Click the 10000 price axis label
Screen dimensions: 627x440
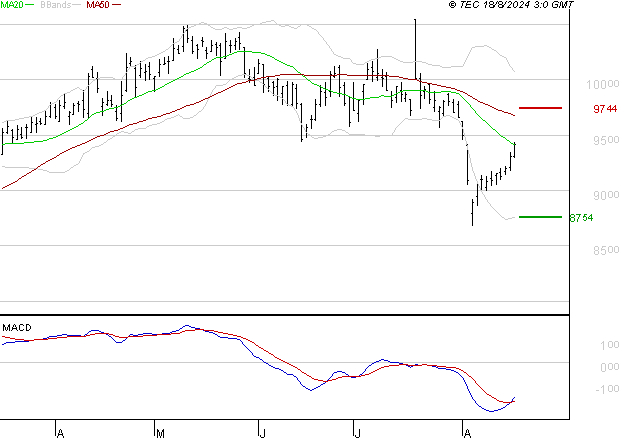click(603, 84)
